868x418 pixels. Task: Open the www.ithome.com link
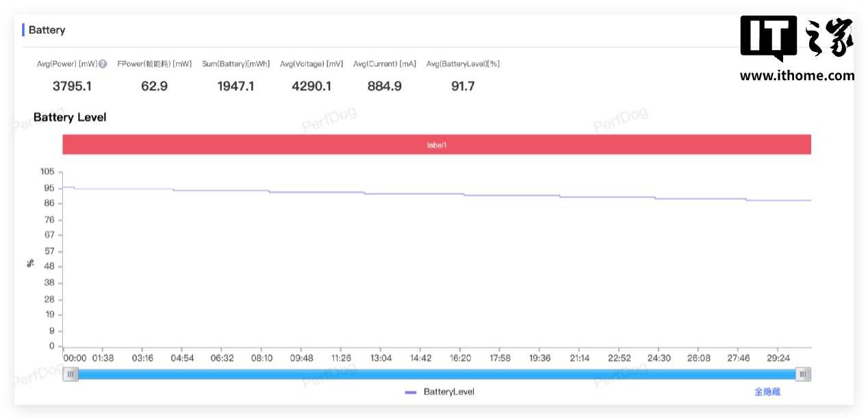(797, 76)
